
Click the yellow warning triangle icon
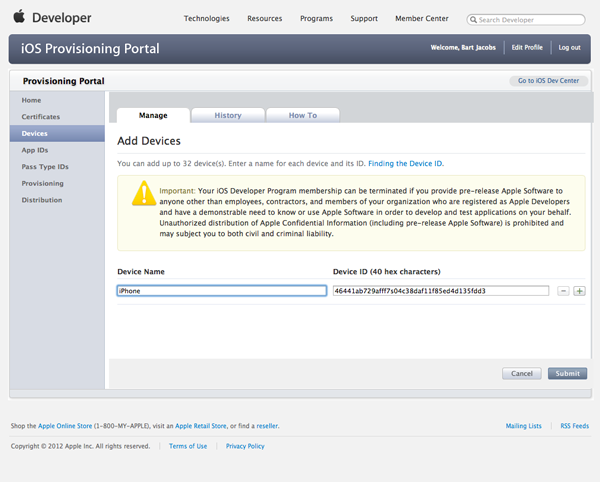(144, 193)
